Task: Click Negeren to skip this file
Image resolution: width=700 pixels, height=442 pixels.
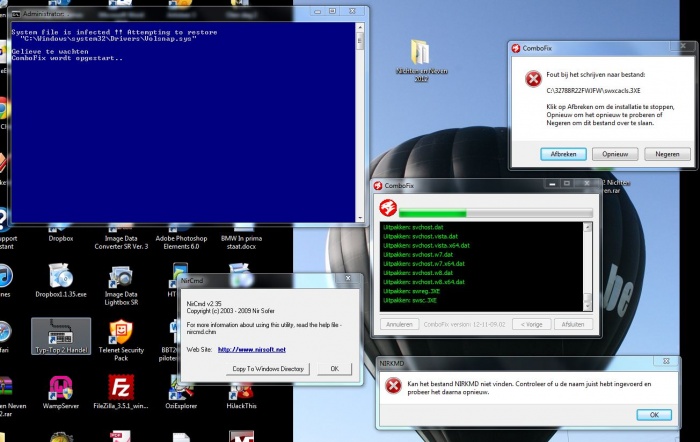Action: click(x=667, y=154)
